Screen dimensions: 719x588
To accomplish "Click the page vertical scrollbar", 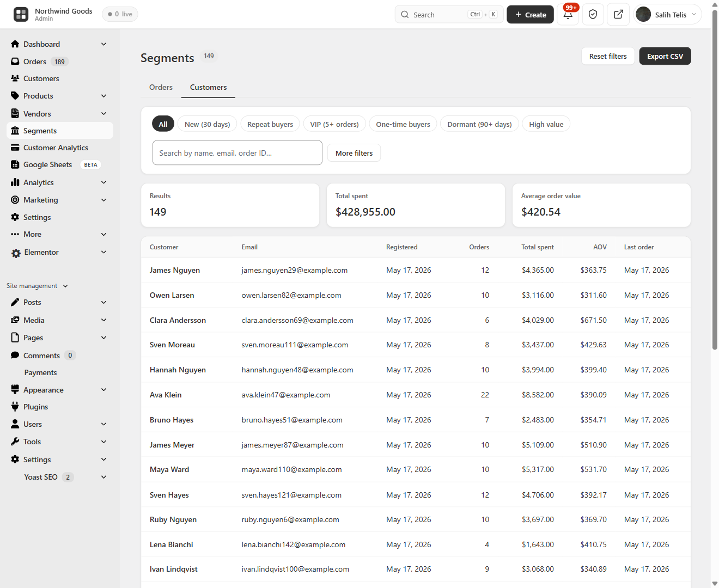I will tap(715, 180).
